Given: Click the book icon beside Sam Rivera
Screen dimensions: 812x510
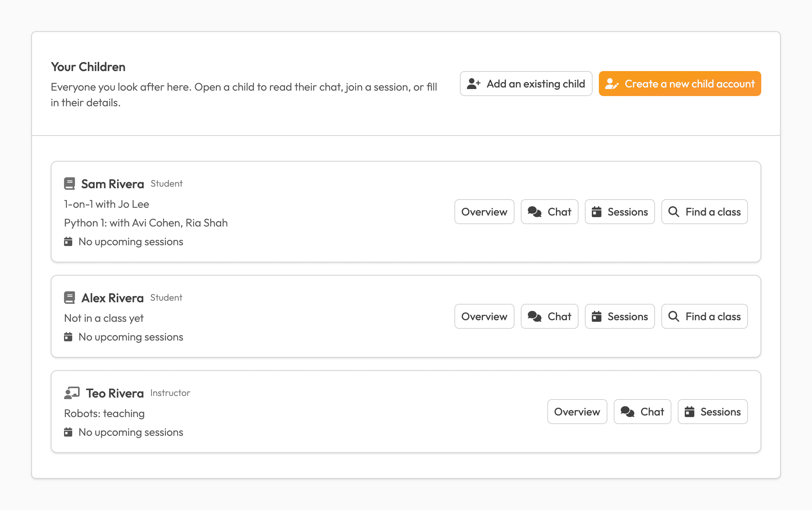Looking at the screenshot, I should pos(69,184).
